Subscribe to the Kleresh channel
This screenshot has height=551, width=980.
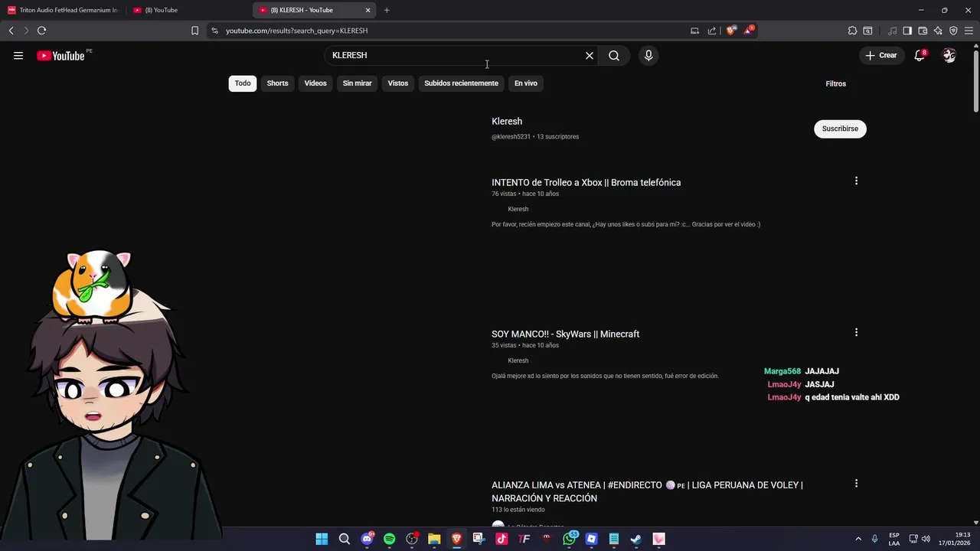coord(840,129)
